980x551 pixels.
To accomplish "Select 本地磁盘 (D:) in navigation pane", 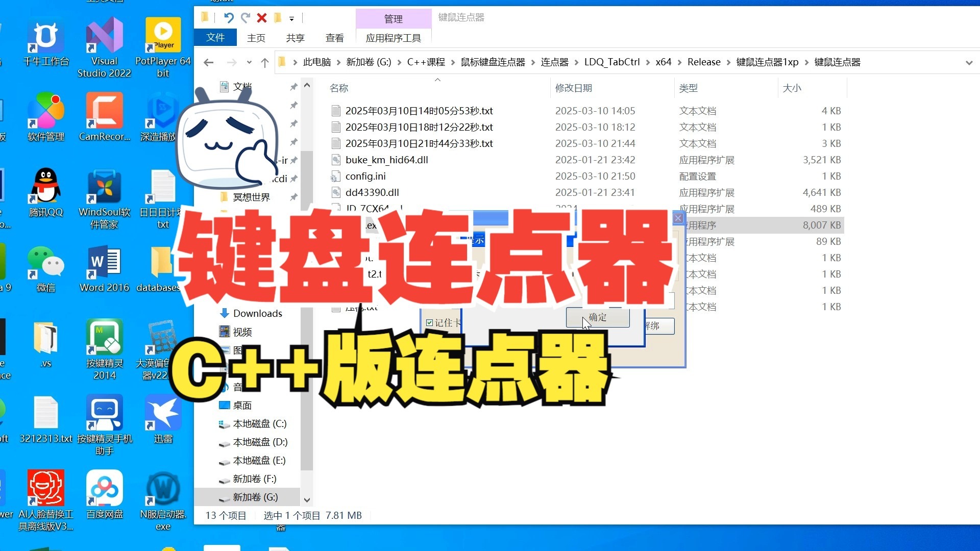I will point(253,442).
